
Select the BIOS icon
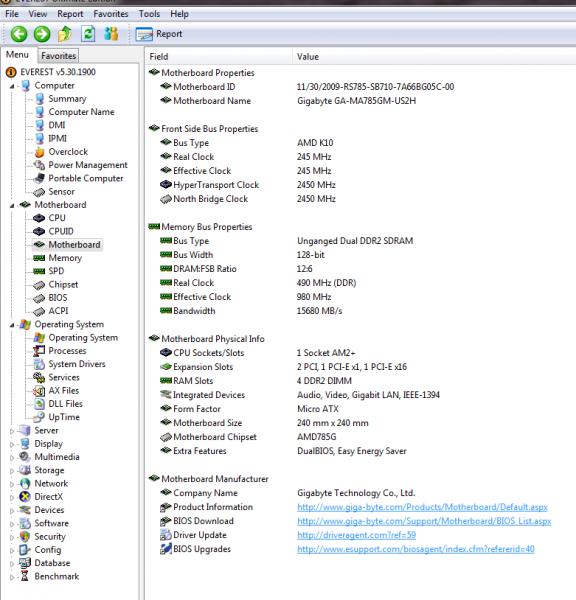(39, 298)
